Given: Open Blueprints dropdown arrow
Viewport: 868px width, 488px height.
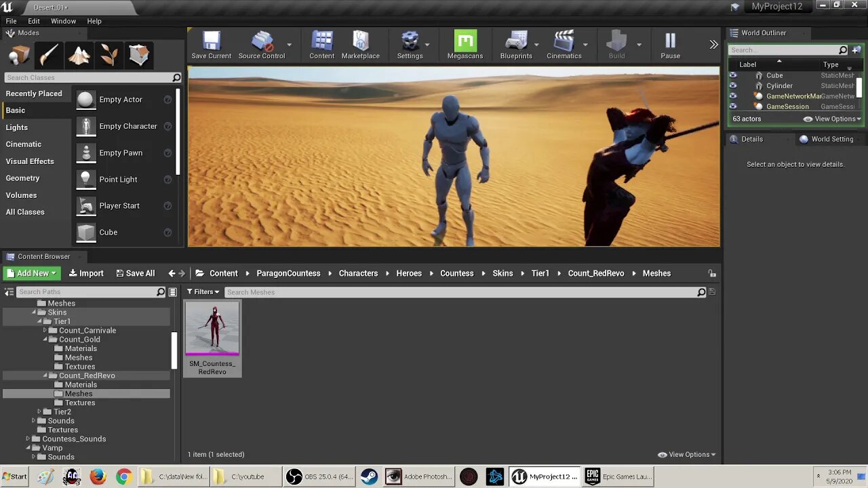Looking at the screenshot, I should point(536,45).
